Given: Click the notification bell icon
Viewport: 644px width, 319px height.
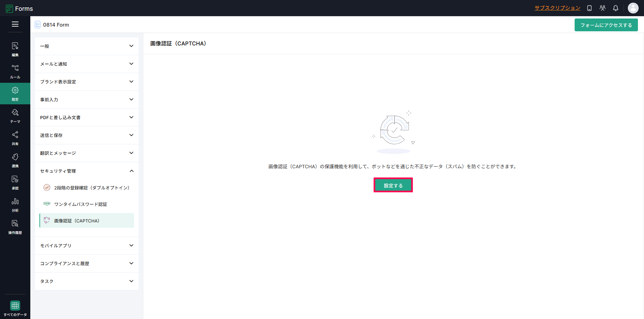Looking at the screenshot, I should pos(615,8).
